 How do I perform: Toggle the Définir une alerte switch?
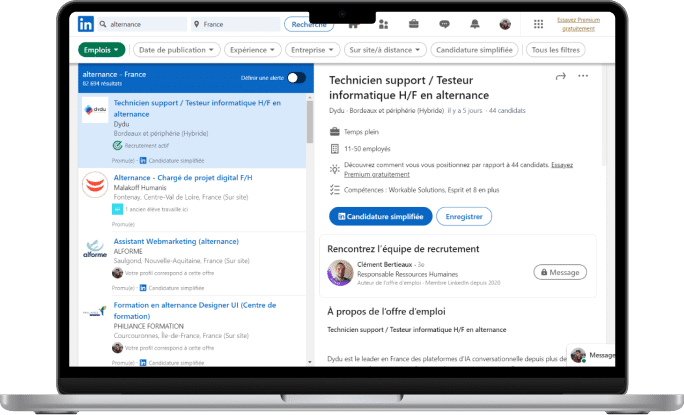296,78
